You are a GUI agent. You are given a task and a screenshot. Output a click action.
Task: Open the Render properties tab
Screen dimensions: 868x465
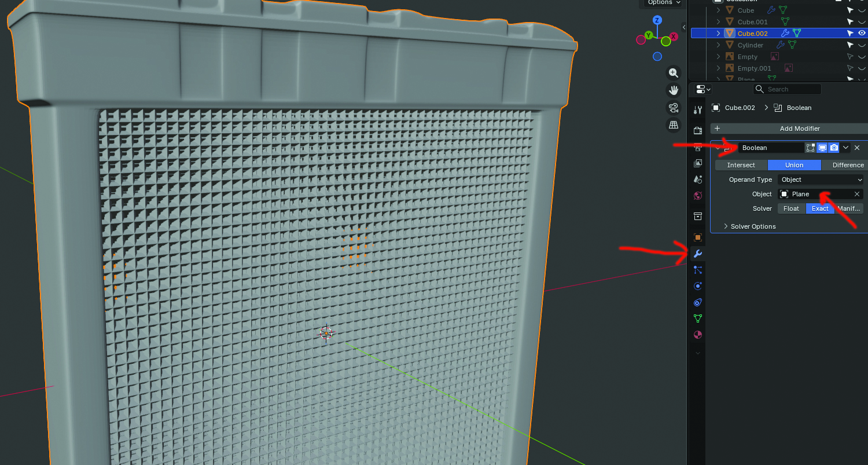click(698, 131)
